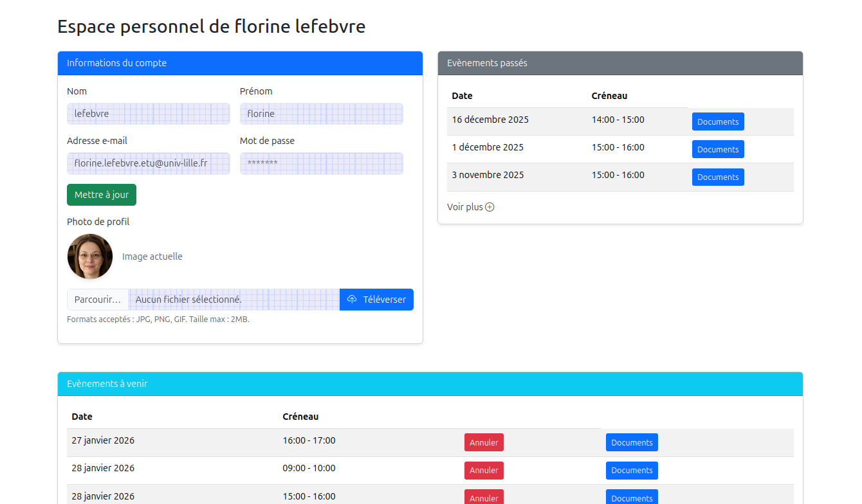
Task: Click the Prénom input field
Action: pyautogui.click(x=321, y=114)
